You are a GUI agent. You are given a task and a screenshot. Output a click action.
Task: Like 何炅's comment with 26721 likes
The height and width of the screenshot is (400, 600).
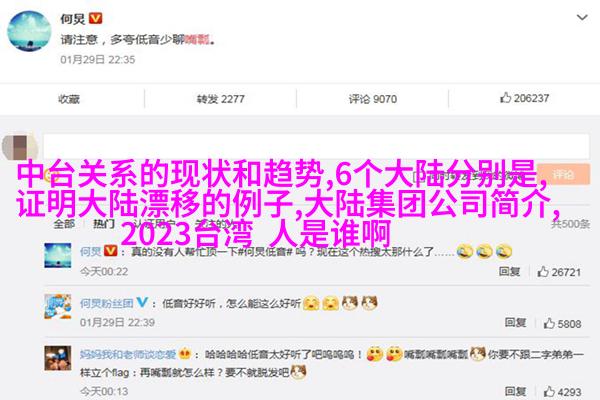[x=559, y=272]
